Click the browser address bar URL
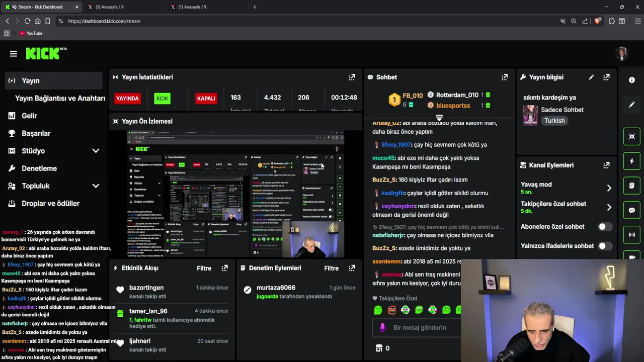 [104, 21]
